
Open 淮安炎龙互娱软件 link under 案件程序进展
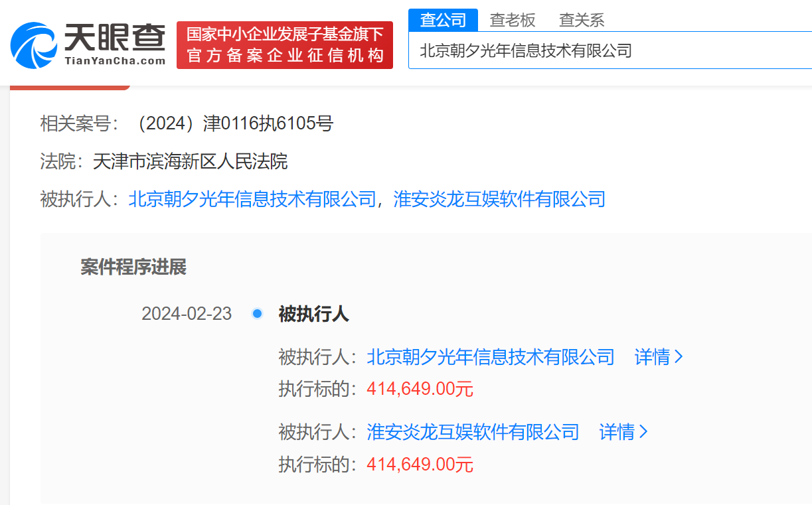(x=473, y=433)
